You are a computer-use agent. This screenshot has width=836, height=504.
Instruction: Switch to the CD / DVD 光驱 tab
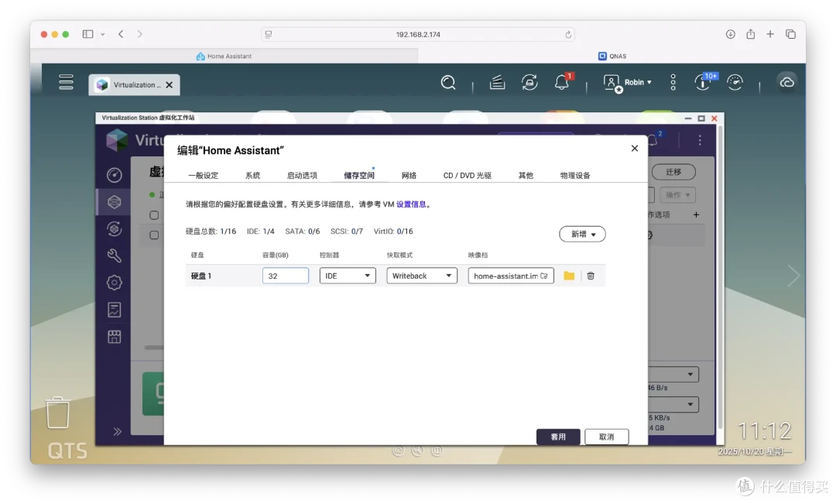(x=468, y=176)
